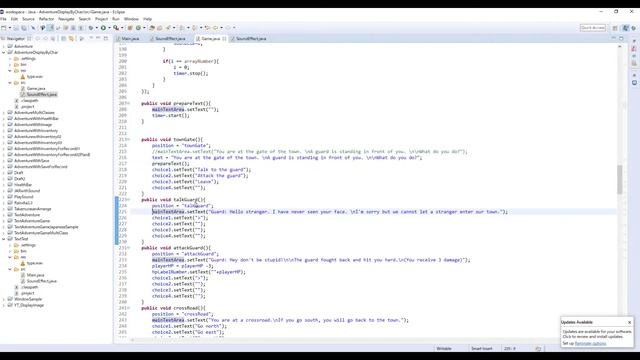The image size is (640, 360).
Task: Open the Run menu
Action: (x=116, y=19)
